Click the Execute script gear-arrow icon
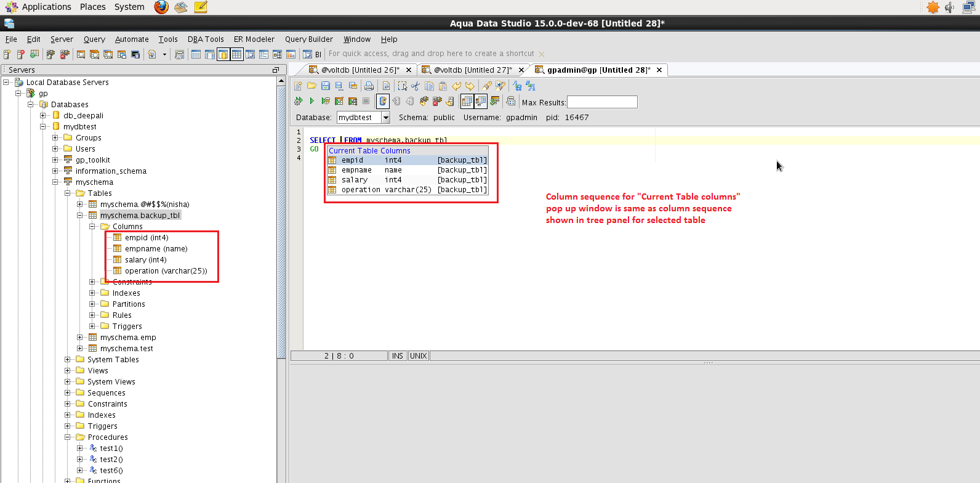Viewport: 980px width, 483px height. (x=299, y=101)
